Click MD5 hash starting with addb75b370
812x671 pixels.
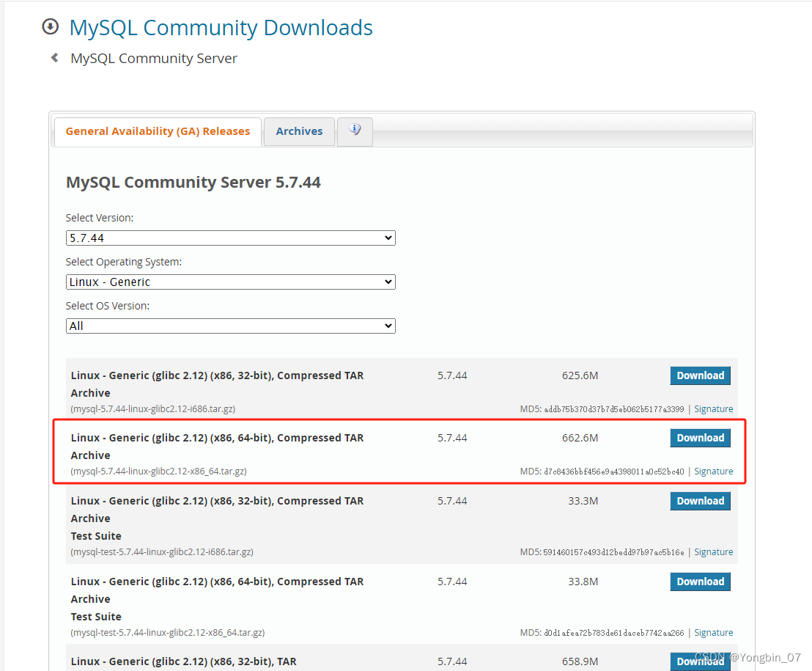pyautogui.click(x=613, y=409)
